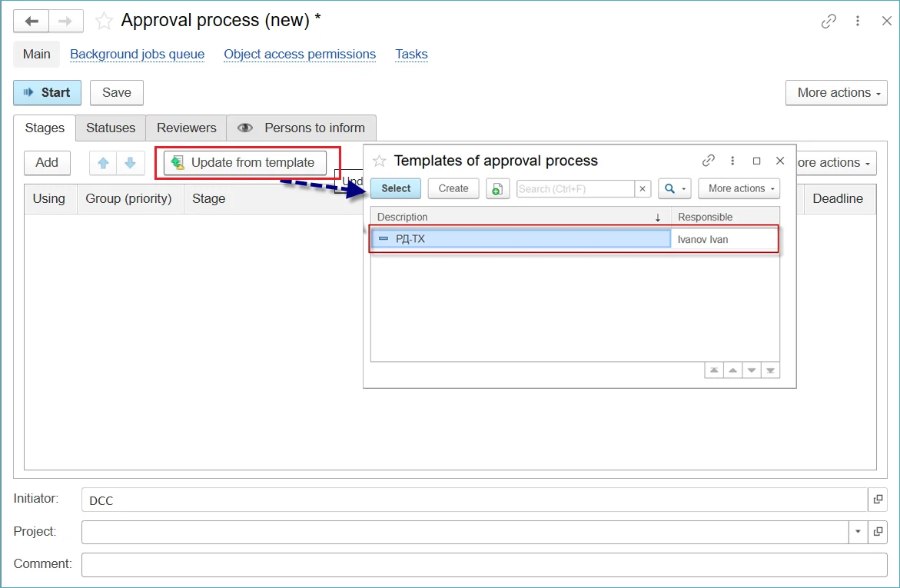This screenshot has width=900, height=588.
Task: Expand the Project dropdown arrow
Action: [x=858, y=532]
